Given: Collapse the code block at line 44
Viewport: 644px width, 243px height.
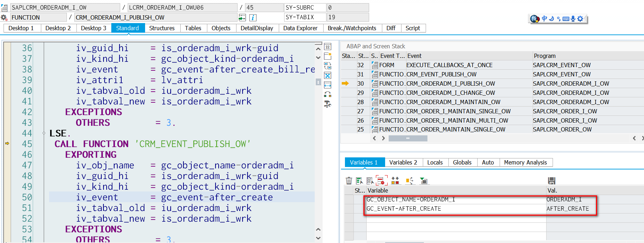Looking at the screenshot, I should (44, 133).
